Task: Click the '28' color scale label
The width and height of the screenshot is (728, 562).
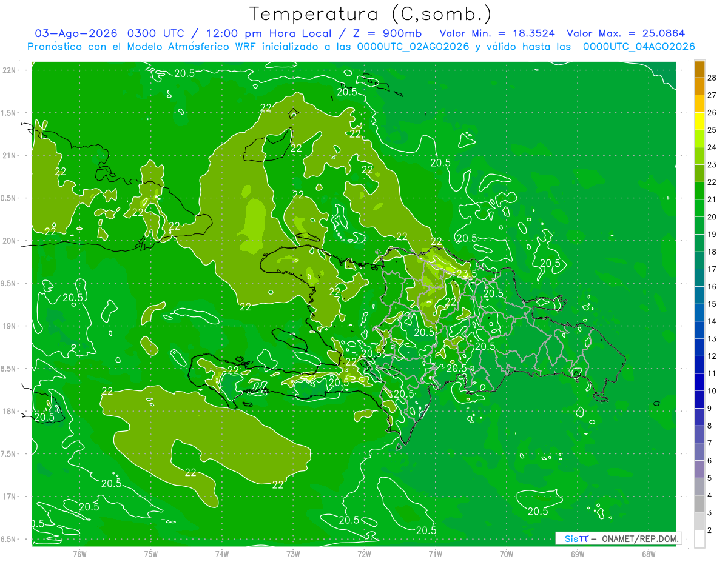Action: [712, 78]
